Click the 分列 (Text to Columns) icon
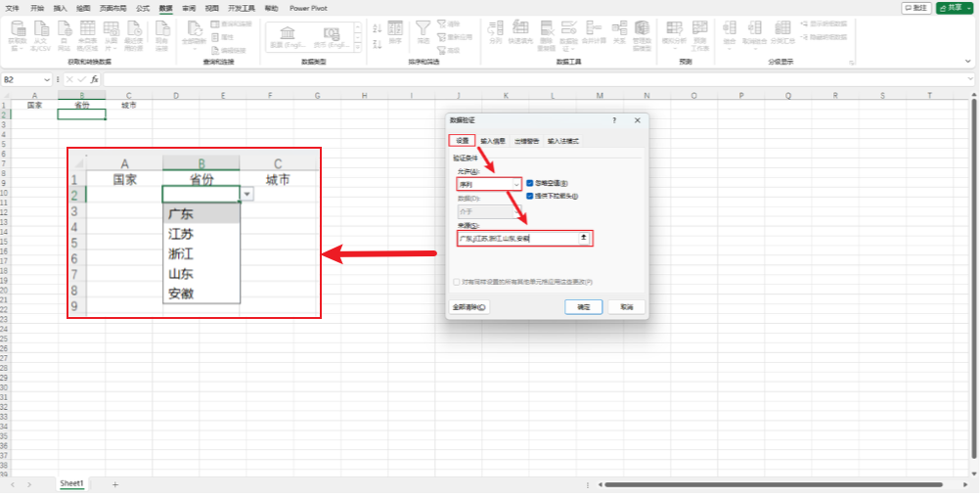 [496, 32]
